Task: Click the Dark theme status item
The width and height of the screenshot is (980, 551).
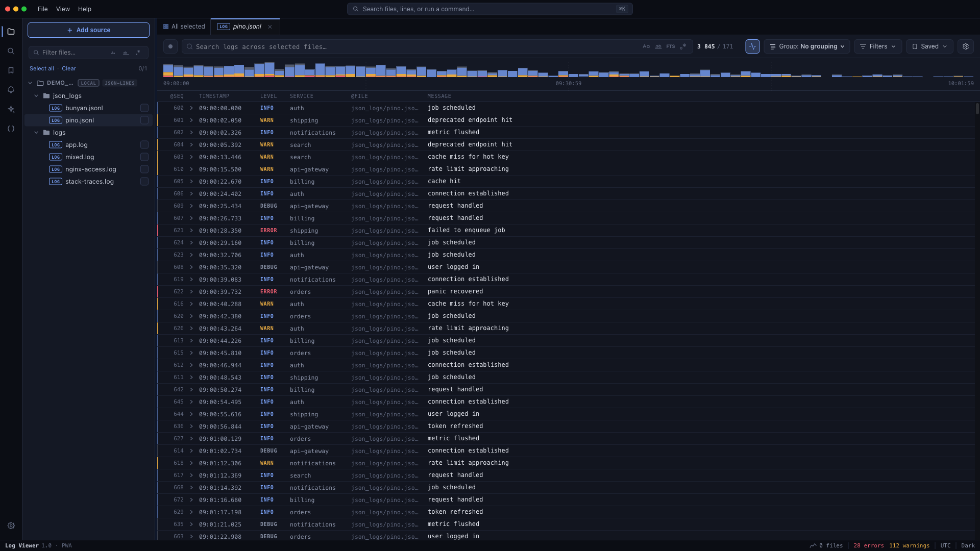Action: point(968,546)
